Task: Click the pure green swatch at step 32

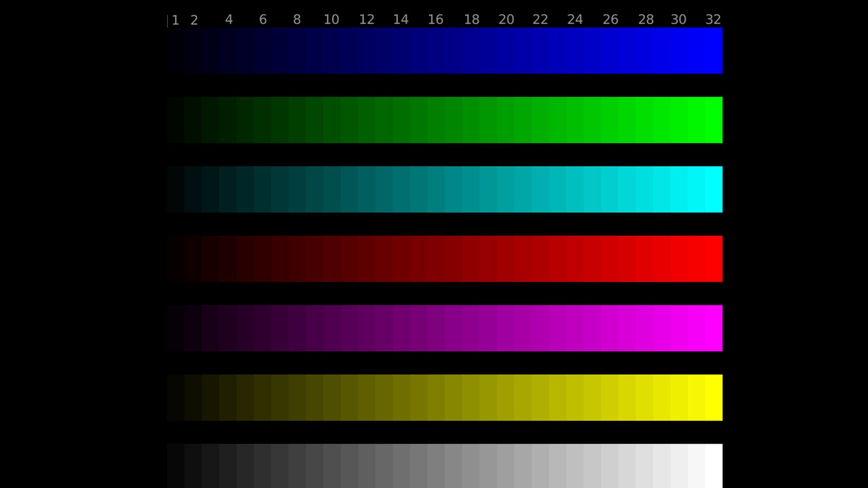Action: tap(714, 120)
